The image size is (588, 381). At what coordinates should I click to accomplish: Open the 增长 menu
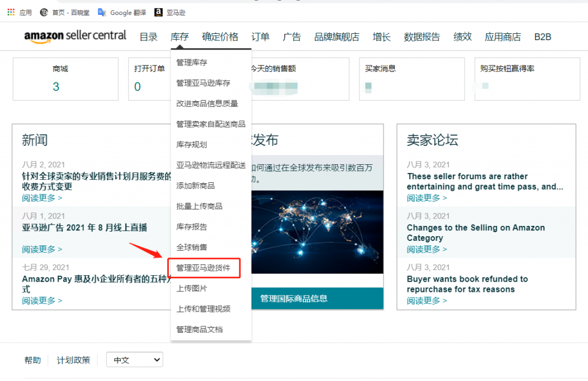(381, 37)
